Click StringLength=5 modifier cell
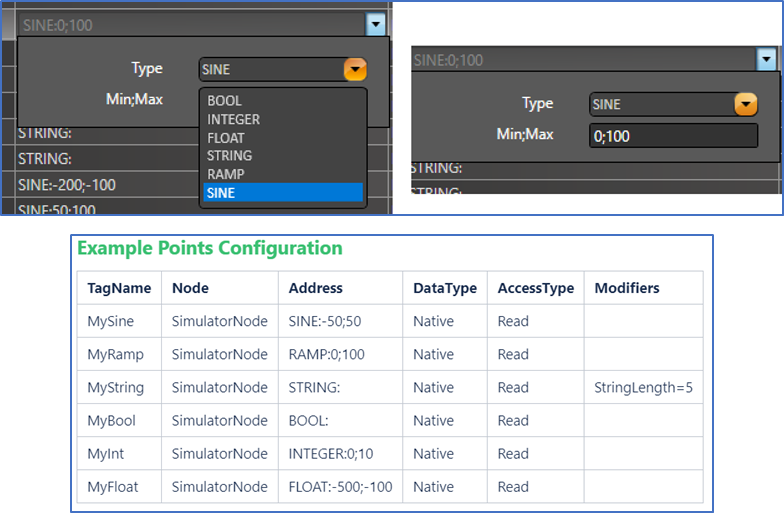Screen dimensions: 784x513 pyautogui.click(x=643, y=387)
